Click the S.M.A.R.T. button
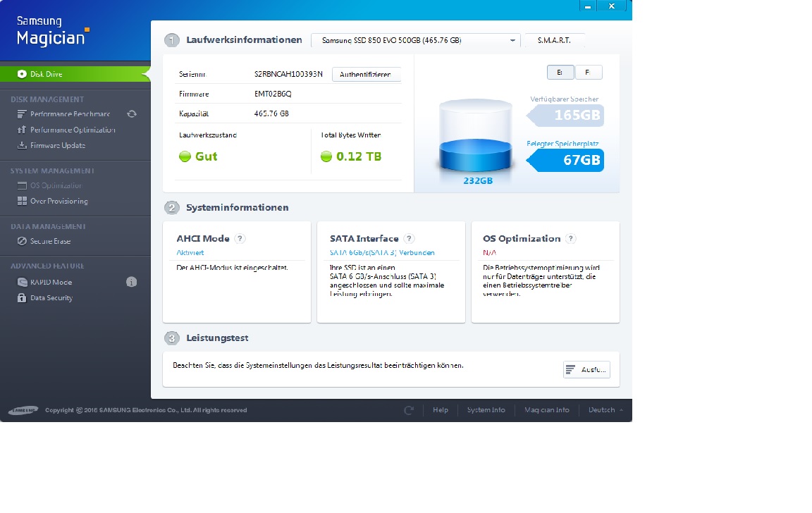The width and height of the screenshot is (812, 513). 554,40
